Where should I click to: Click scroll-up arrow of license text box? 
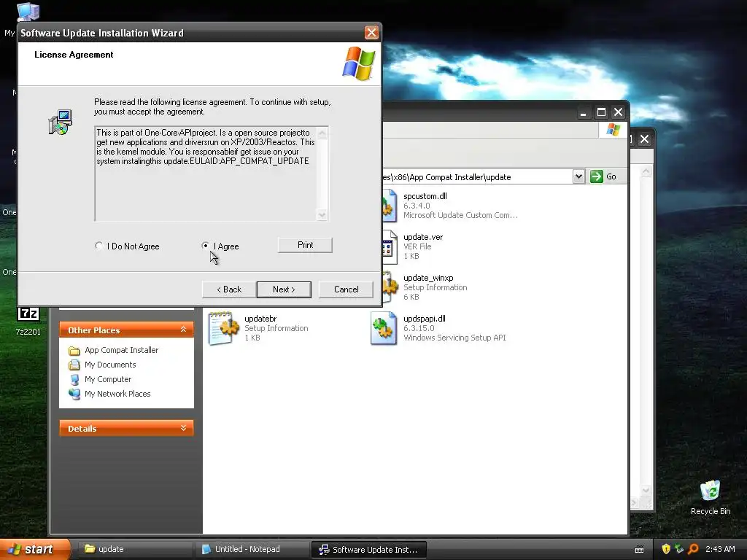[322, 133]
